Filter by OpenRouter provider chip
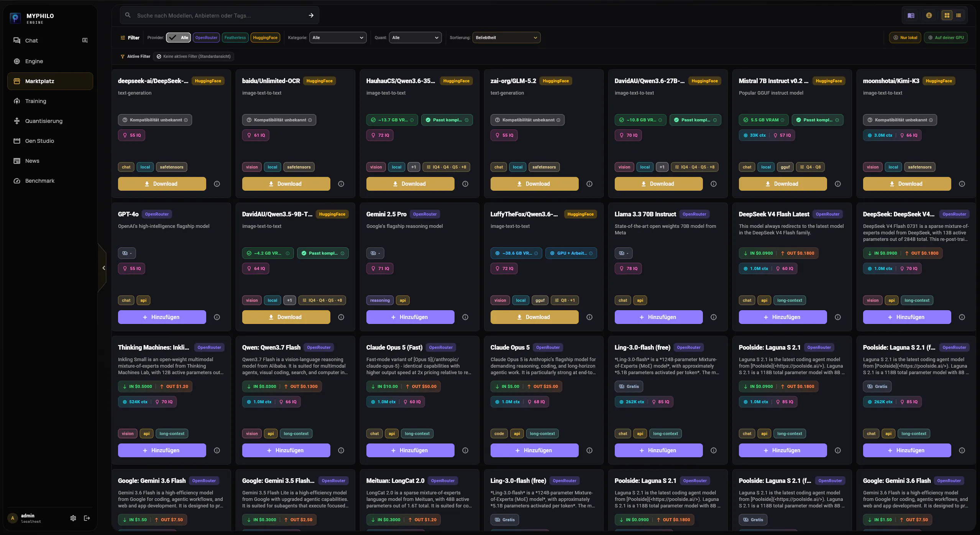The height and width of the screenshot is (535, 980). pos(206,38)
